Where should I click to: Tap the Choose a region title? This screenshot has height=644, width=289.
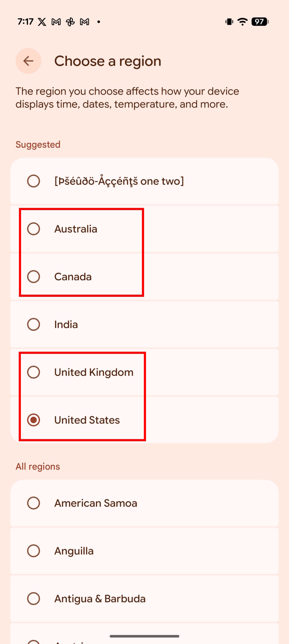pyautogui.click(x=108, y=61)
